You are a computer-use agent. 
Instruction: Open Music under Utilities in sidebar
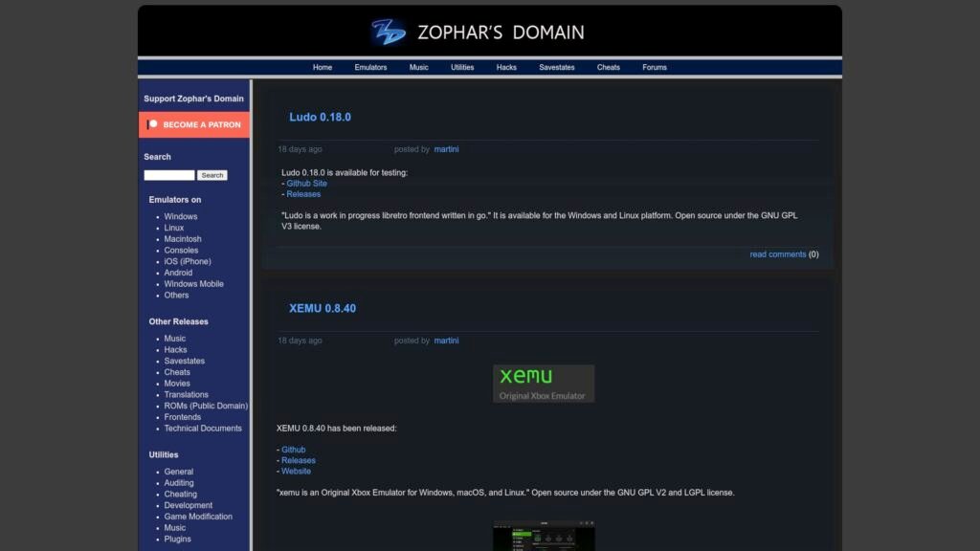[175, 528]
